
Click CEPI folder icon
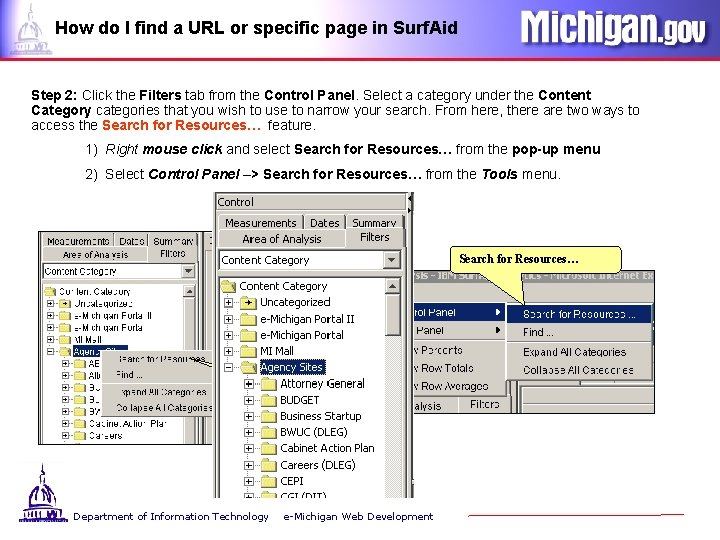(269, 481)
